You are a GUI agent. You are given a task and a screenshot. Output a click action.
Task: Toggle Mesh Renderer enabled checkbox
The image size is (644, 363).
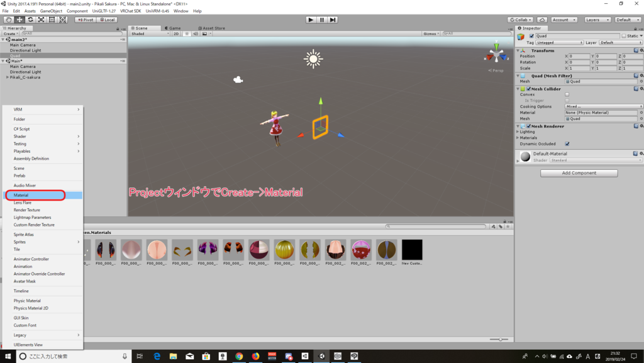[529, 126]
